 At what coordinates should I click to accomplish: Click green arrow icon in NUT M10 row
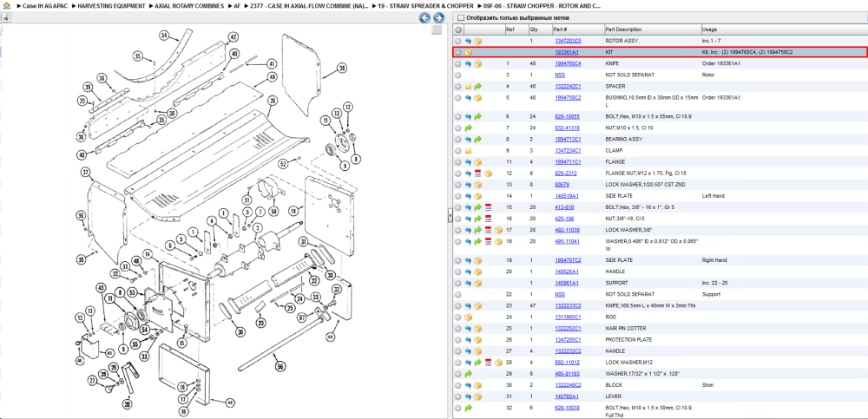tap(468, 128)
